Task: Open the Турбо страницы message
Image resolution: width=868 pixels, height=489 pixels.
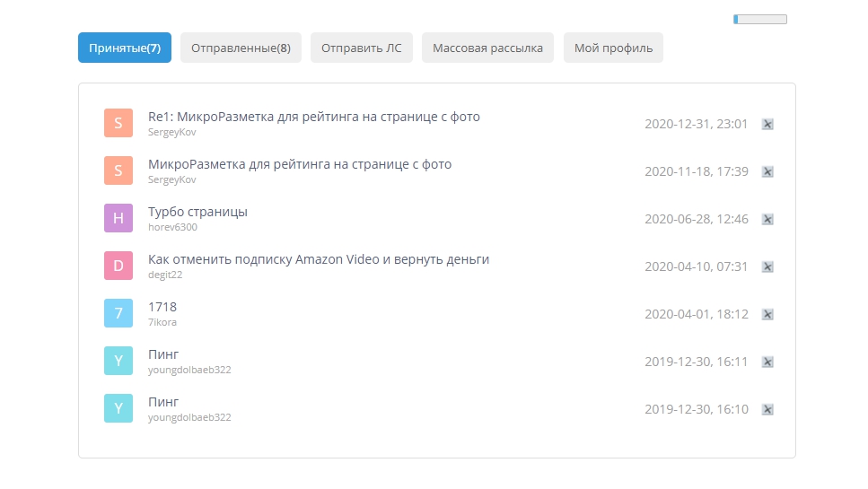Action: click(x=197, y=212)
